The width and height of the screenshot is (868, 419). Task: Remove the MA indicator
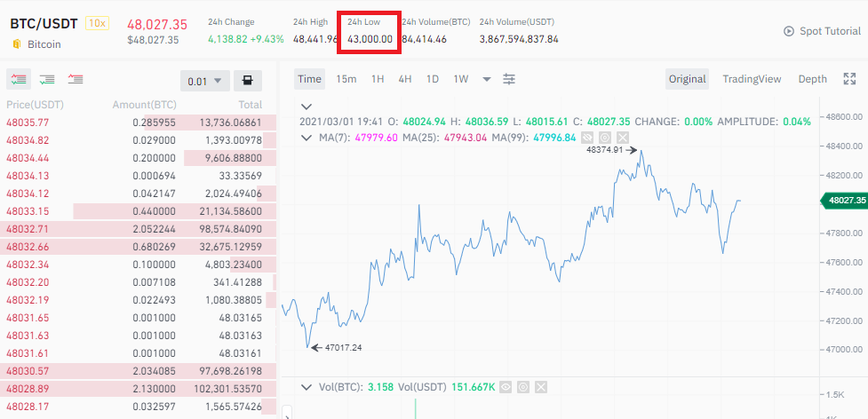(623, 137)
